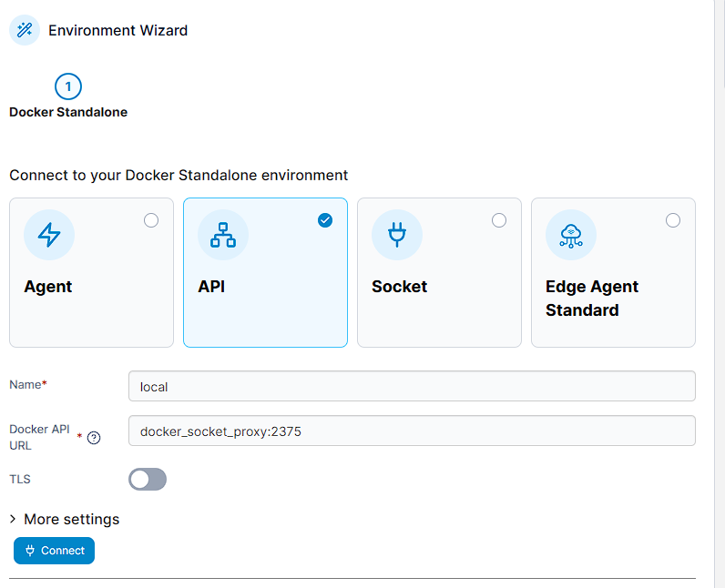Click the Environment Wizard heading text
725x588 pixels.
coord(117,30)
